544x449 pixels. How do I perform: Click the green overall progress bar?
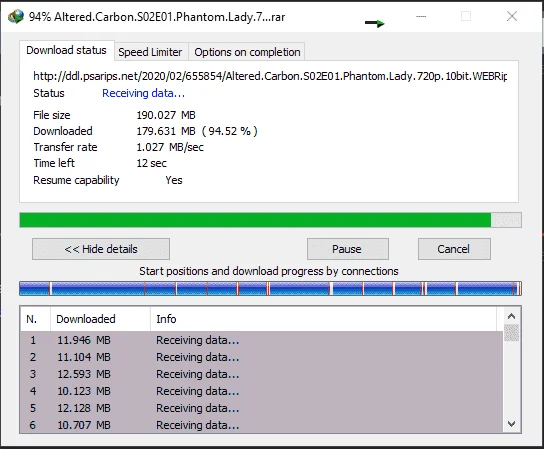coord(270,220)
